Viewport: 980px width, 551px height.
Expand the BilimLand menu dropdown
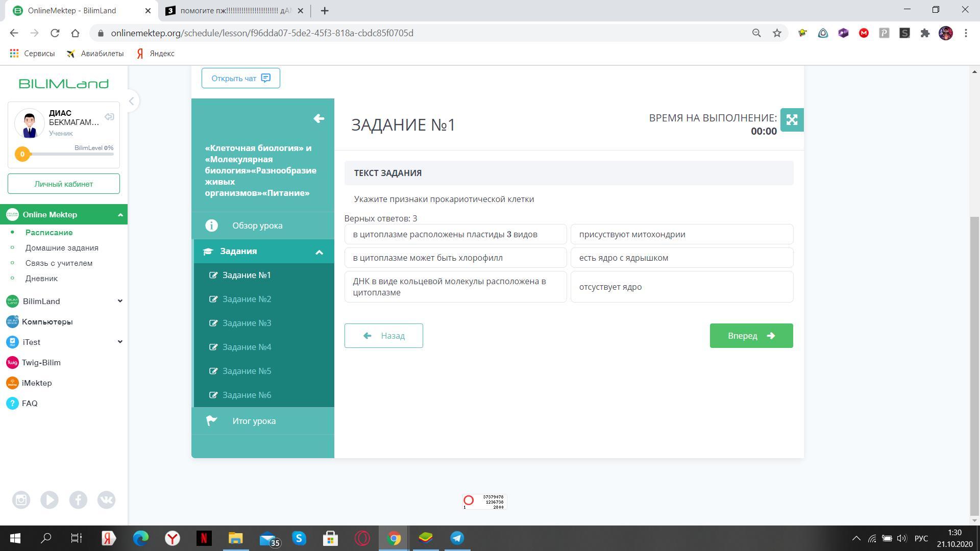(120, 301)
